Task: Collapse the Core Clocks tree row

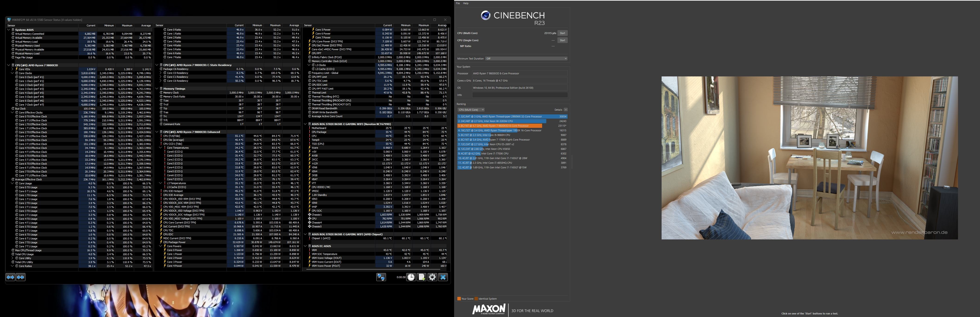Action: coord(12,73)
